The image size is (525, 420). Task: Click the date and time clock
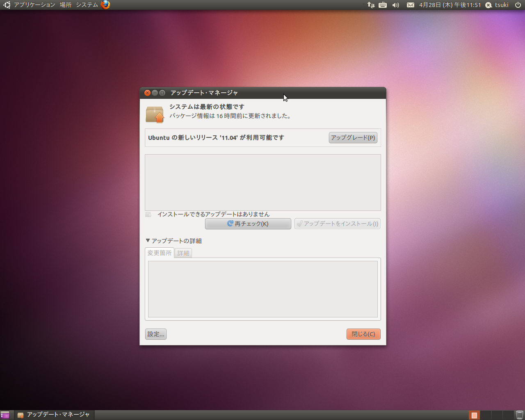coord(450,5)
